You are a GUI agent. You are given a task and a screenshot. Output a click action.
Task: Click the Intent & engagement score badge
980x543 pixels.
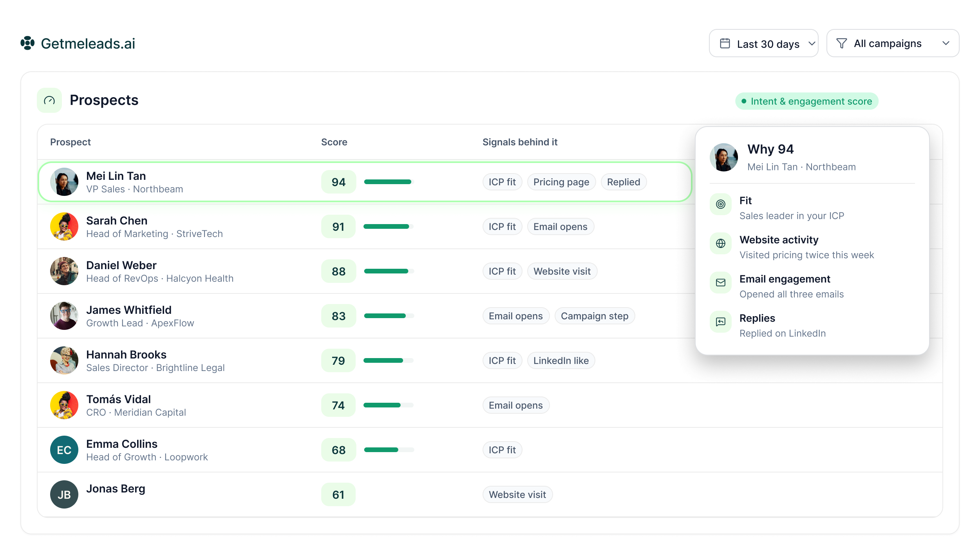point(807,101)
